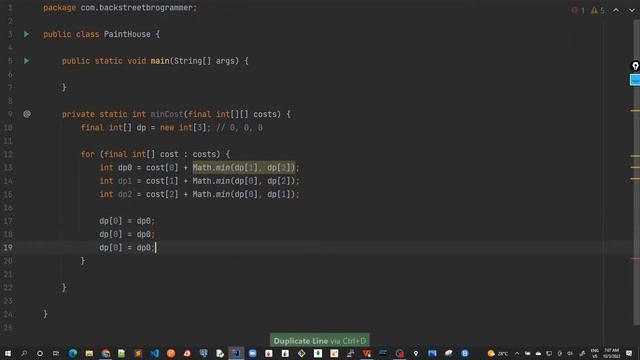Show hidden system tray icons
Viewport: 640px width, 360px height.
[x=517, y=353]
